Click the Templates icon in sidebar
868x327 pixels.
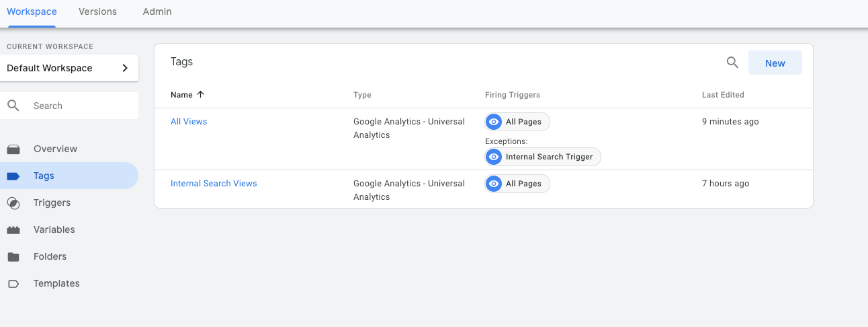tap(13, 284)
